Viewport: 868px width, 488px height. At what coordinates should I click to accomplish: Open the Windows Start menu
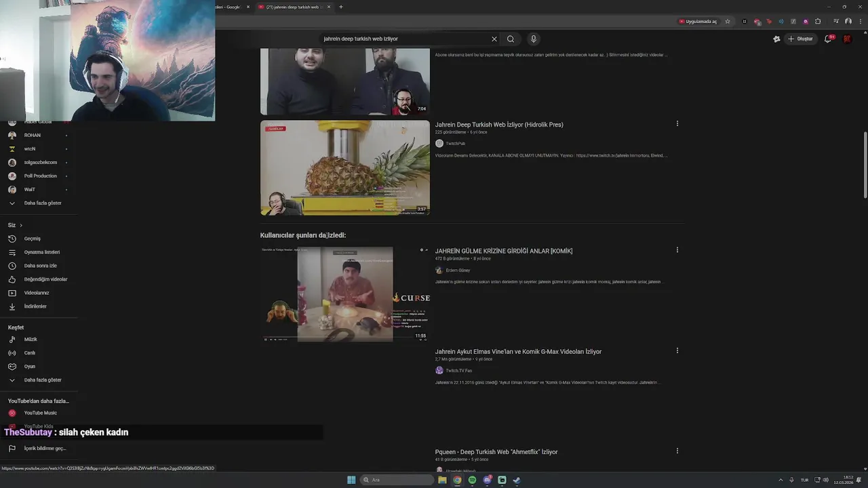click(x=351, y=480)
